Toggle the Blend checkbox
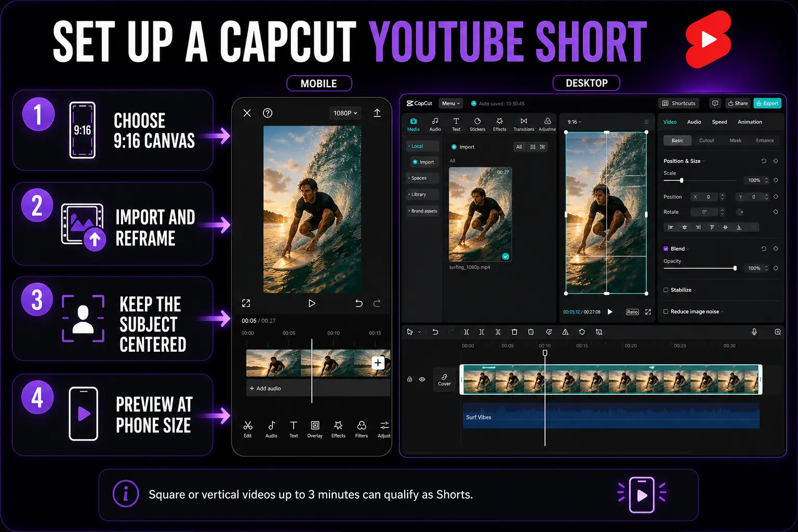 [x=666, y=249]
